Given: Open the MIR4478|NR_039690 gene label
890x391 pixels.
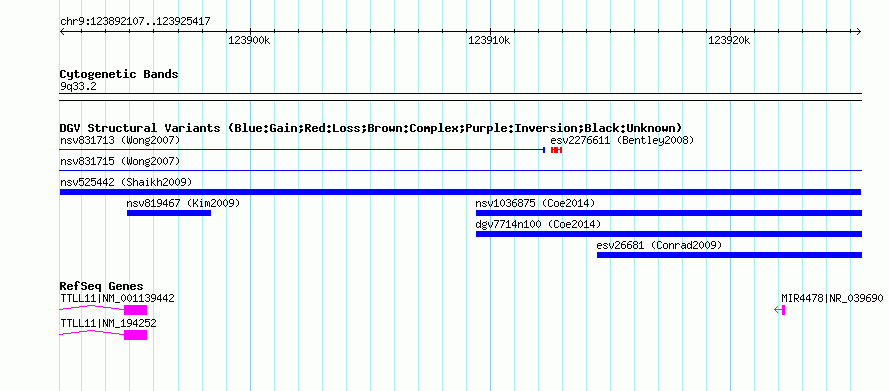Looking at the screenshot, I should point(832,298).
